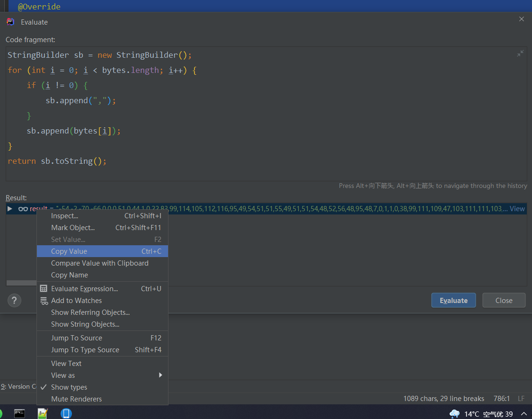Click the weather cloud icon in the system tray
532x419 pixels.
454,414
